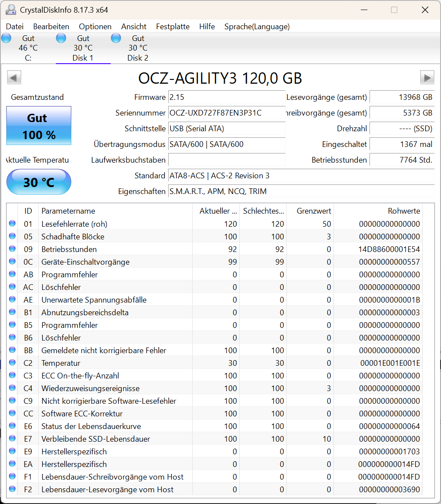The height and width of the screenshot is (504, 441).
Task: Click the Aktueller column header
Action: (216, 211)
